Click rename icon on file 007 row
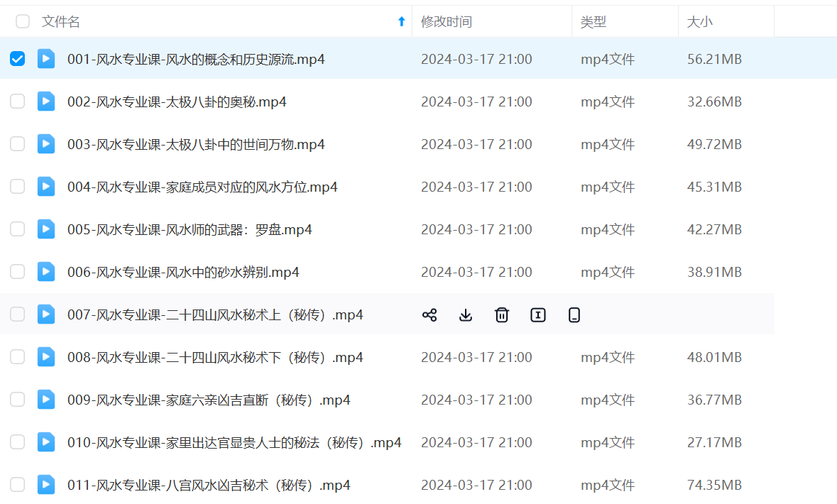 538,315
